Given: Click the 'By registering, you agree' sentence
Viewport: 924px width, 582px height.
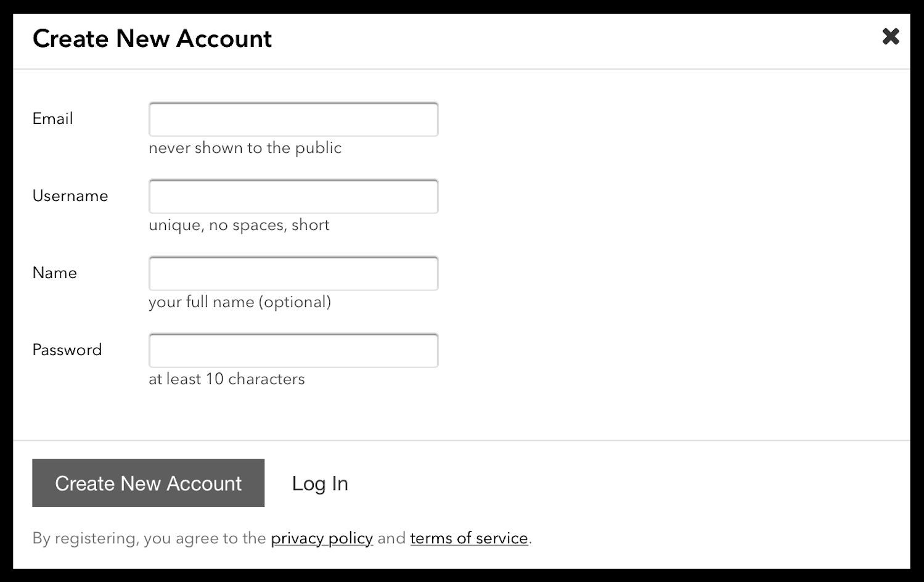Looking at the screenshot, I should (148, 538).
